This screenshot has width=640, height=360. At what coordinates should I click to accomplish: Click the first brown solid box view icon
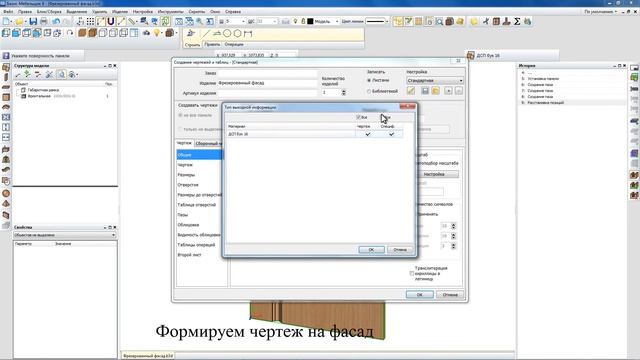coord(82,33)
